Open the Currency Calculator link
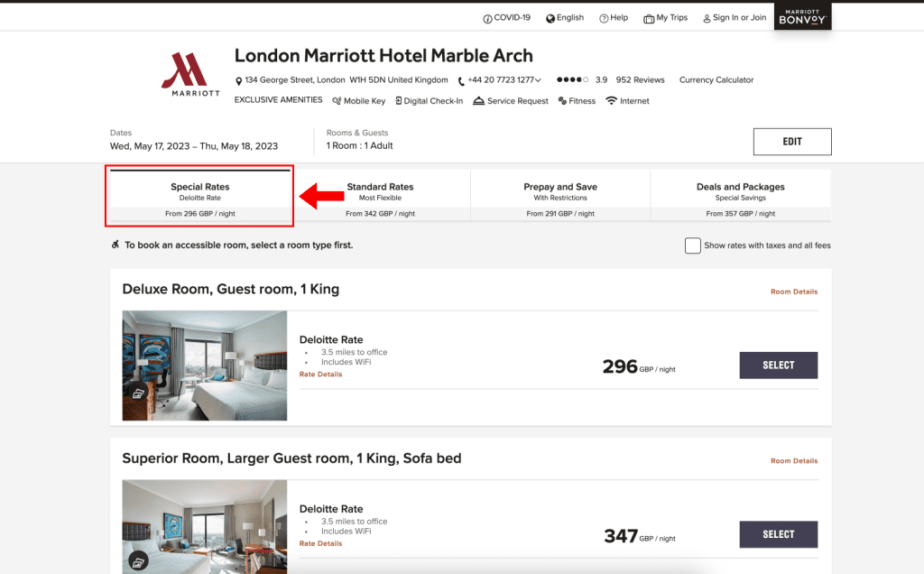 point(716,79)
